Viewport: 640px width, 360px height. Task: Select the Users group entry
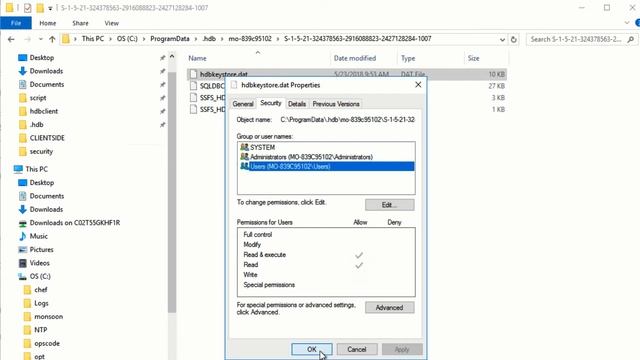coord(326,166)
